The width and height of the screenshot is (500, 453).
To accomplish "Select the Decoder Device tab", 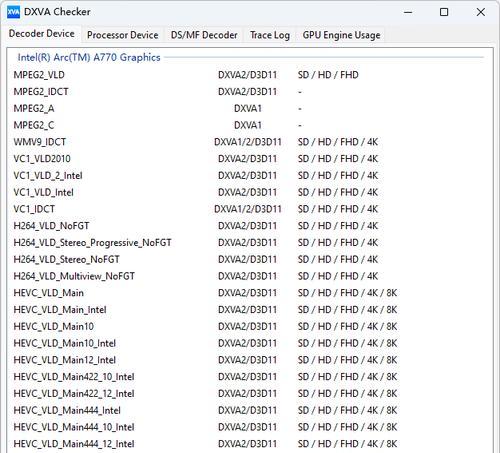I will pos(41,34).
